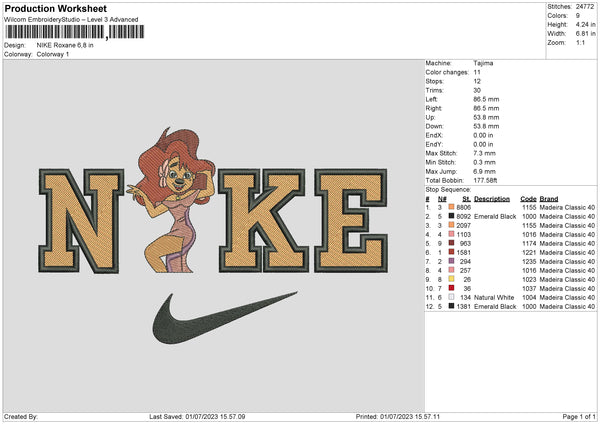Click the Max Stitch value 7.3 mm
Image resolution: width=600 pixels, height=424 pixels.
pos(484,153)
